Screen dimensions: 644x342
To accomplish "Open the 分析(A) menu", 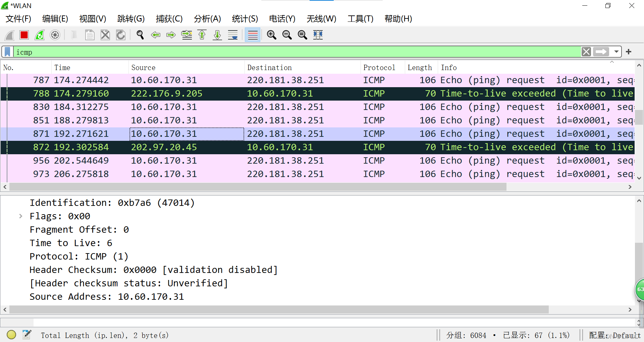I will click(207, 19).
